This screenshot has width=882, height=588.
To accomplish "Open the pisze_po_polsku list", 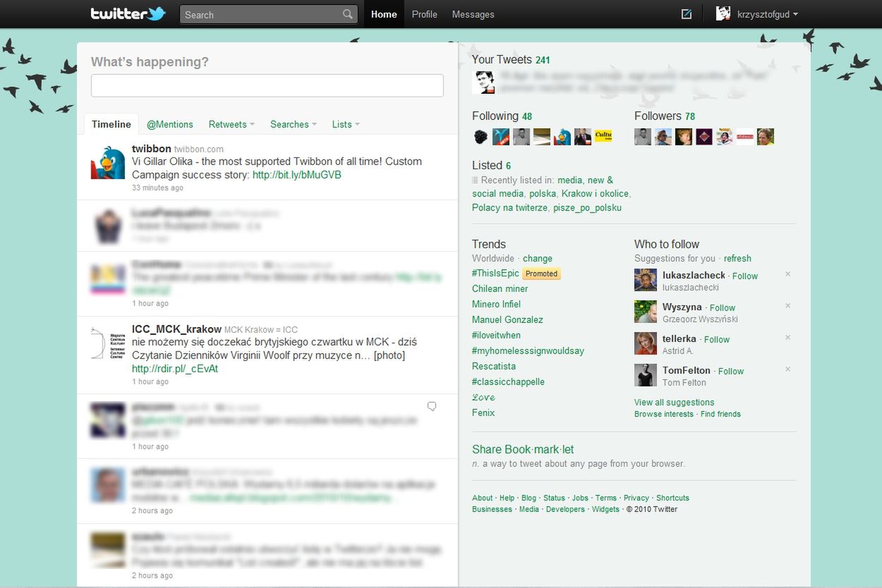I will pyautogui.click(x=587, y=208).
